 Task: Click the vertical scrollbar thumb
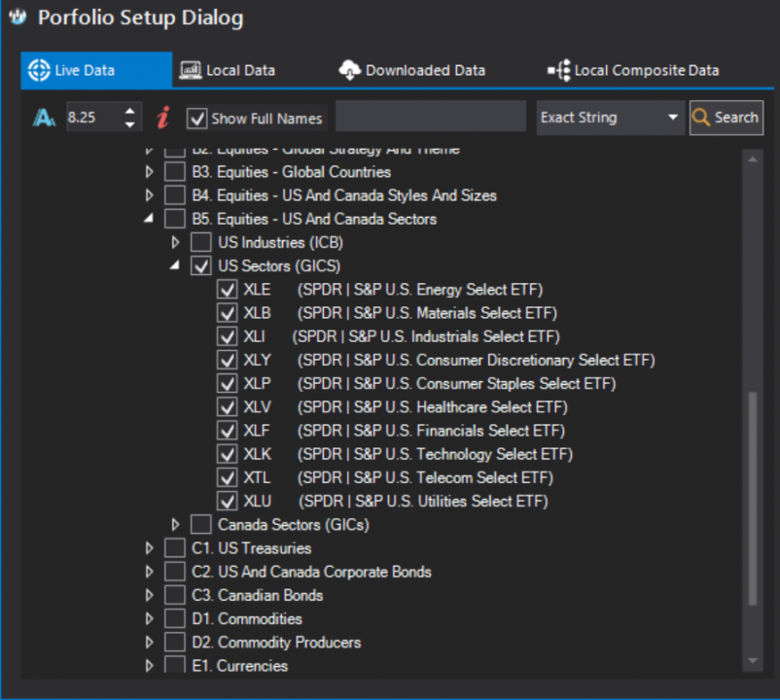tap(753, 498)
